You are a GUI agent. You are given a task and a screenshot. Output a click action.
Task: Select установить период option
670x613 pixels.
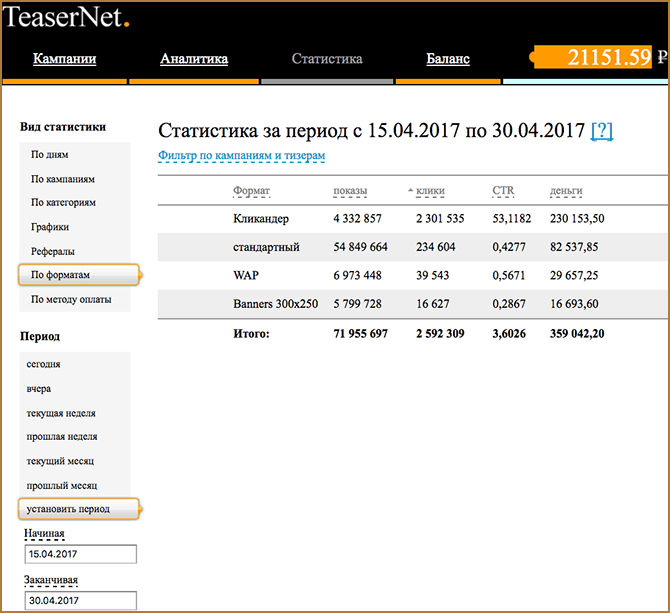click(79, 509)
